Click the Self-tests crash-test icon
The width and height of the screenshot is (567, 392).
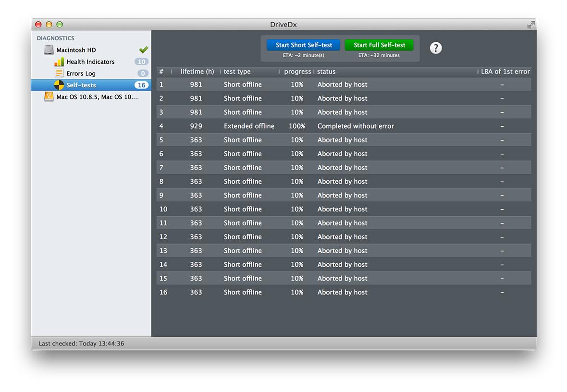pos(59,86)
